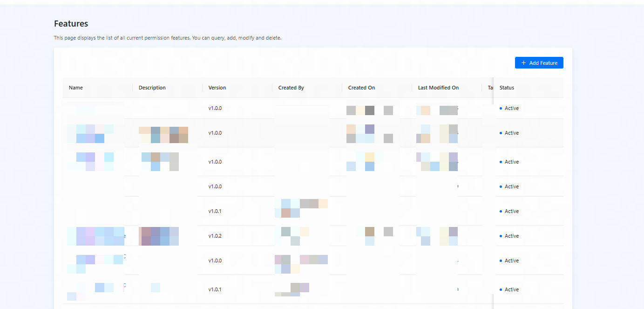
Task: Click the plus icon in Add Feature
Action: click(x=523, y=63)
